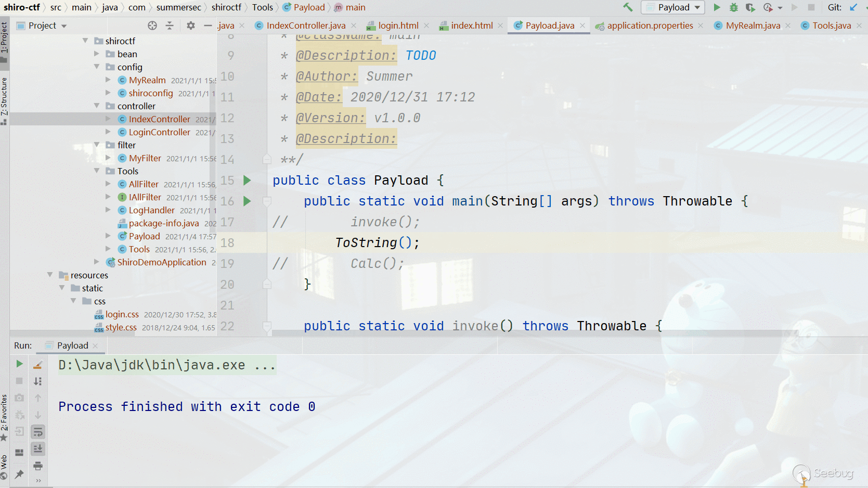Click the Tools breadcrumb in navigation bar
Screen dimensions: 868x488
(262, 7)
